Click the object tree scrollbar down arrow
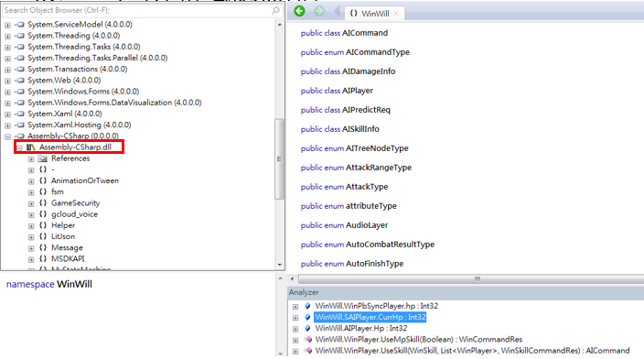Image resolution: width=644 pixels, height=359 pixels. click(x=280, y=266)
